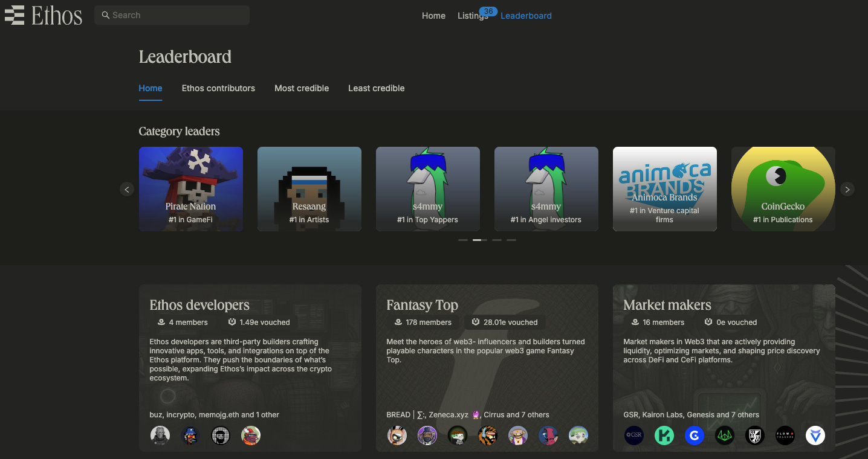Click fifth avatar in Fantasy Top
This screenshot has width=868, height=459.
(x=518, y=435)
